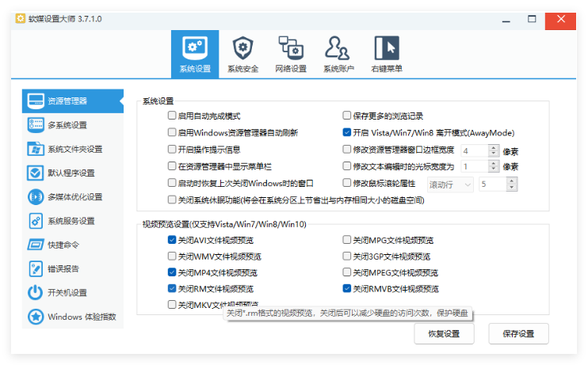Viewport: 588px width, 365px height.
Task: Toggle 修改资源管理器窗口边框宽度 checkbox
Action: (347, 149)
